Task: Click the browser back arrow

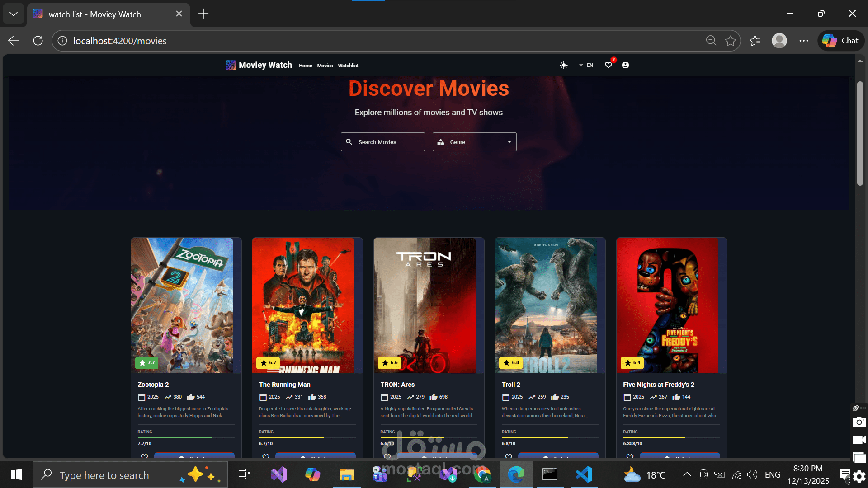Action: point(14,41)
